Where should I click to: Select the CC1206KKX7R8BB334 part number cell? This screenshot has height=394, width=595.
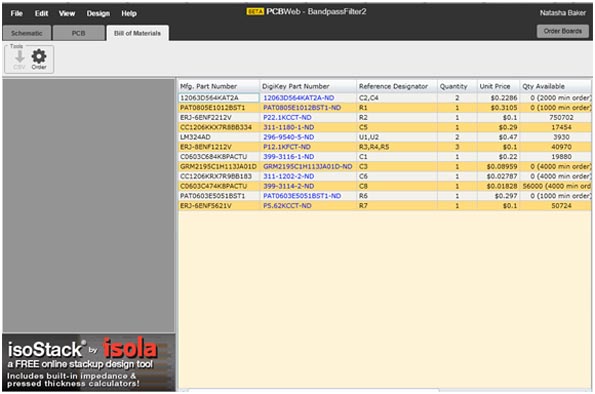tap(219, 127)
